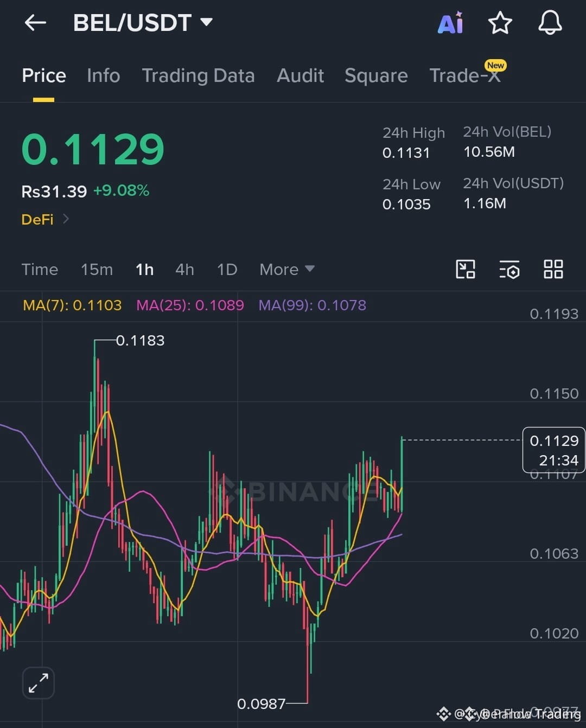Open the four-square grid layout icon
The image size is (586, 728).
pyautogui.click(x=553, y=269)
